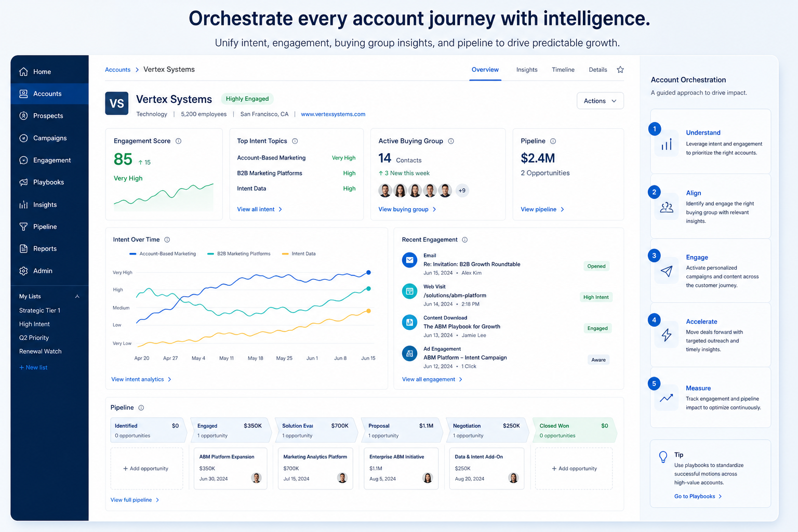Toggle Account-Based Marketing legend color
798x532 pixels.
(x=133, y=254)
